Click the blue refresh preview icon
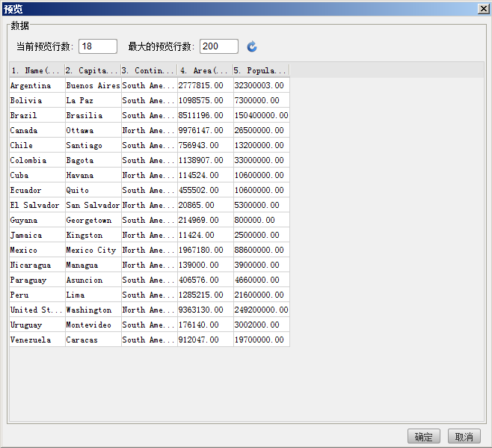The image size is (492, 448). [252, 46]
